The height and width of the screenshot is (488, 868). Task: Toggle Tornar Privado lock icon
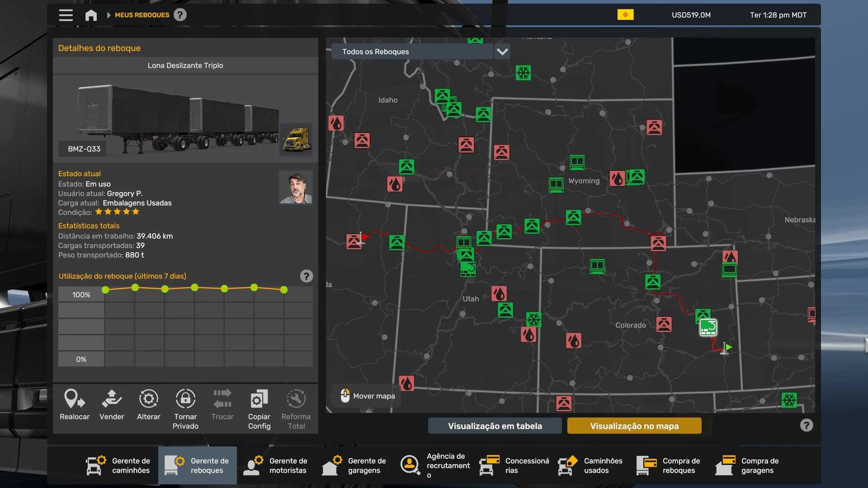point(185,399)
